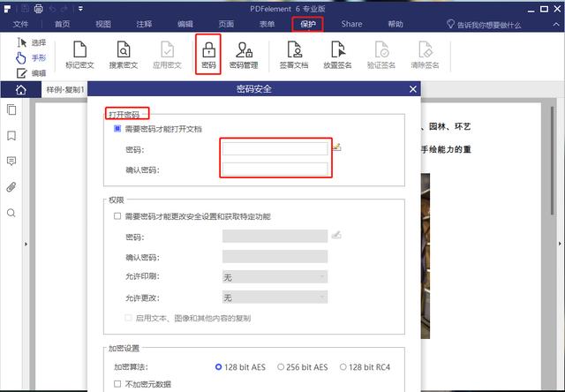Open the page thumbnails sidebar panel
The image size is (565, 392).
11,109
